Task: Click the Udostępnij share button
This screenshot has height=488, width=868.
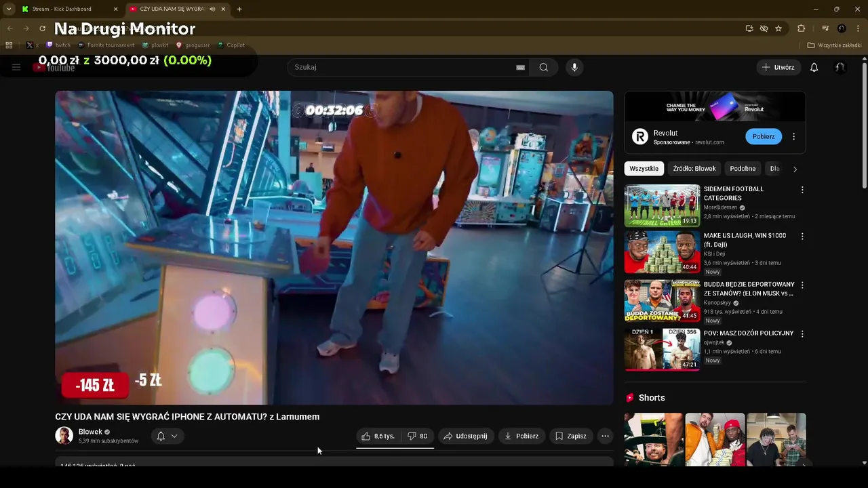Action: pyautogui.click(x=465, y=436)
